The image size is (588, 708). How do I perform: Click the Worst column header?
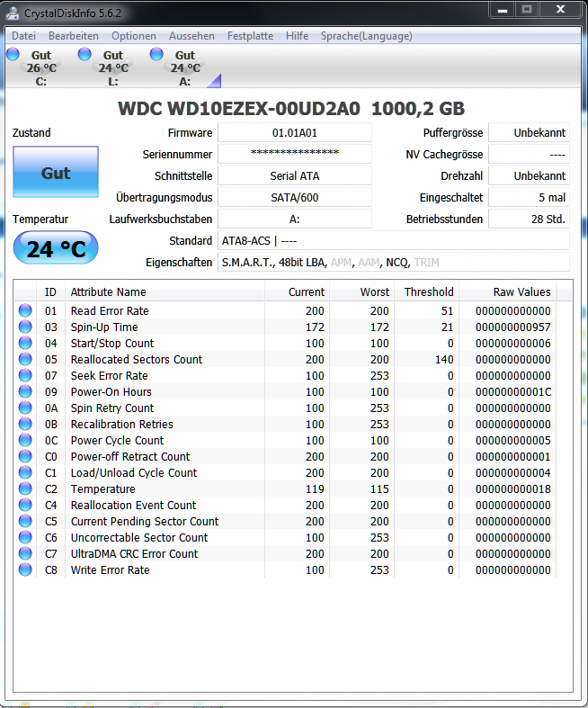pyautogui.click(x=362, y=292)
